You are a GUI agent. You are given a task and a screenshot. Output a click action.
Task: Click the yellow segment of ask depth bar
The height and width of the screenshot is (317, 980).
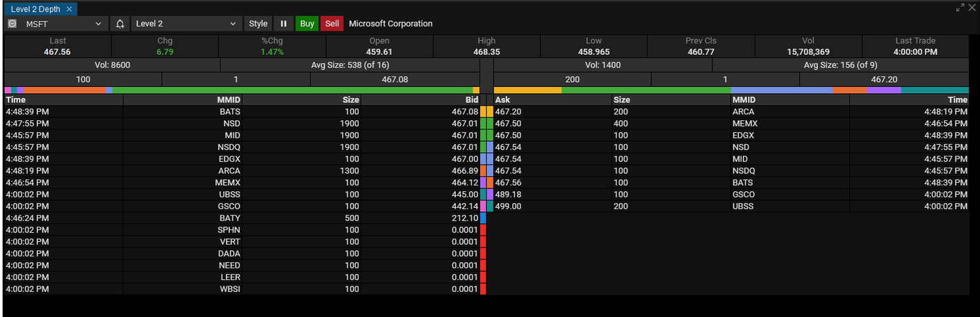[x=528, y=90]
